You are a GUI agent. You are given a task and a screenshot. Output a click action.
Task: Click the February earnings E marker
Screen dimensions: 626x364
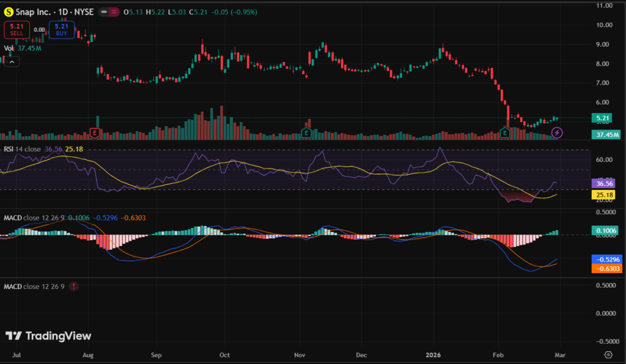point(506,133)
